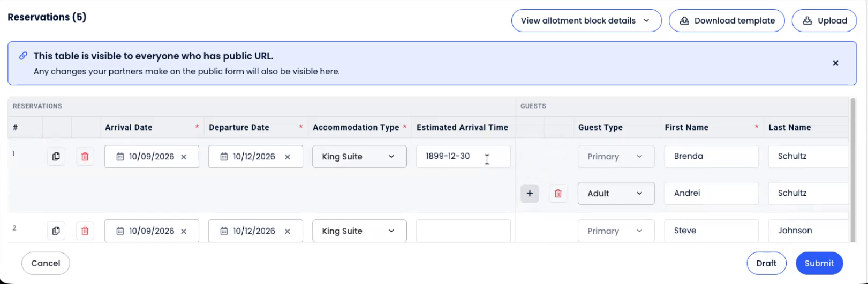Duplicate reservation row 1 with copy icon
The height and width of the screenshot is (284, 868).
point(56,157)
